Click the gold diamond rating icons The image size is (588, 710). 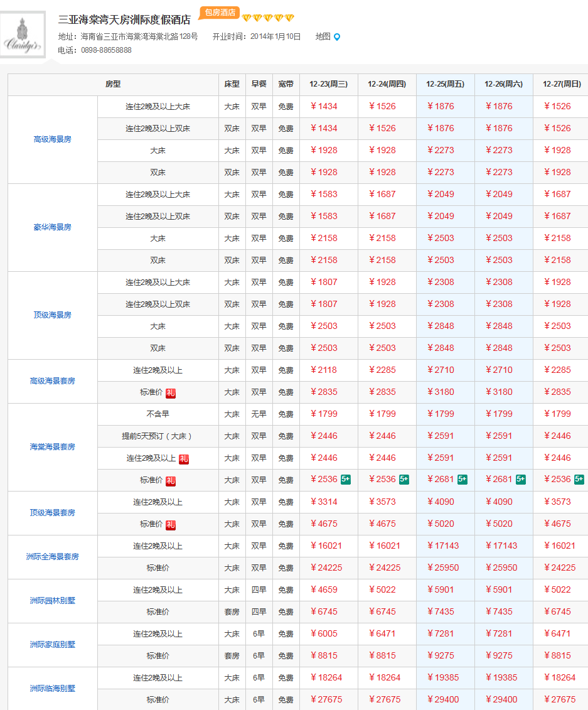(268, 18)
